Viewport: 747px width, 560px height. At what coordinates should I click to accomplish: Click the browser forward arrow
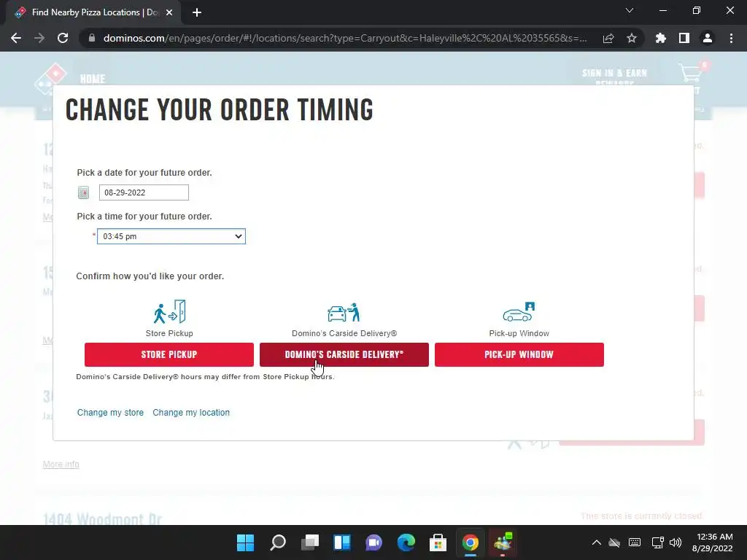pos(39,38)
